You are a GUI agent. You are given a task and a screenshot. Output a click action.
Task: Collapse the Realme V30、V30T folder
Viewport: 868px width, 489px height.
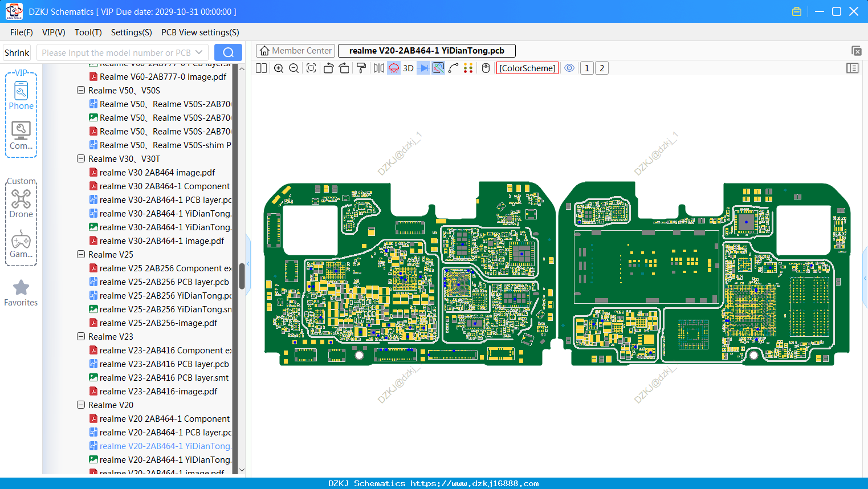click(81, 158)
